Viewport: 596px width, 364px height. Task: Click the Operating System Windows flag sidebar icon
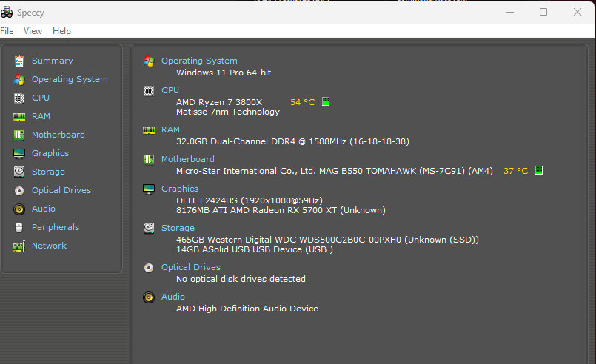coord(19,80)
